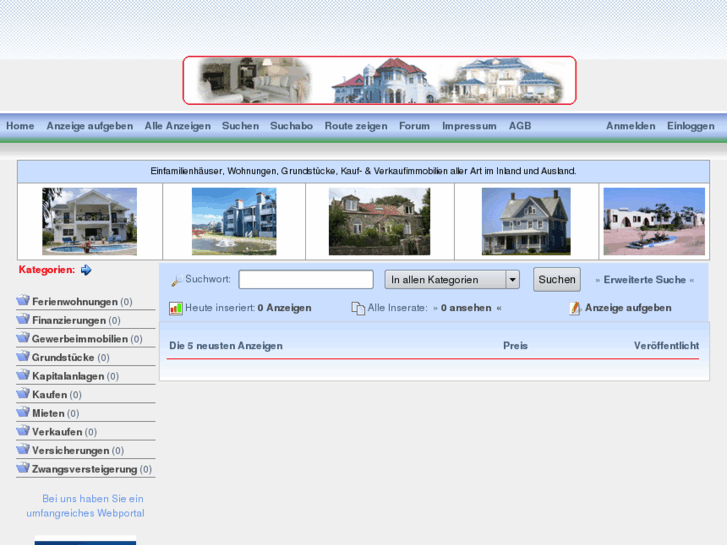Open the Ferienwohnungen category
This screenshot has width=727, height=545.
pos(75,302)
